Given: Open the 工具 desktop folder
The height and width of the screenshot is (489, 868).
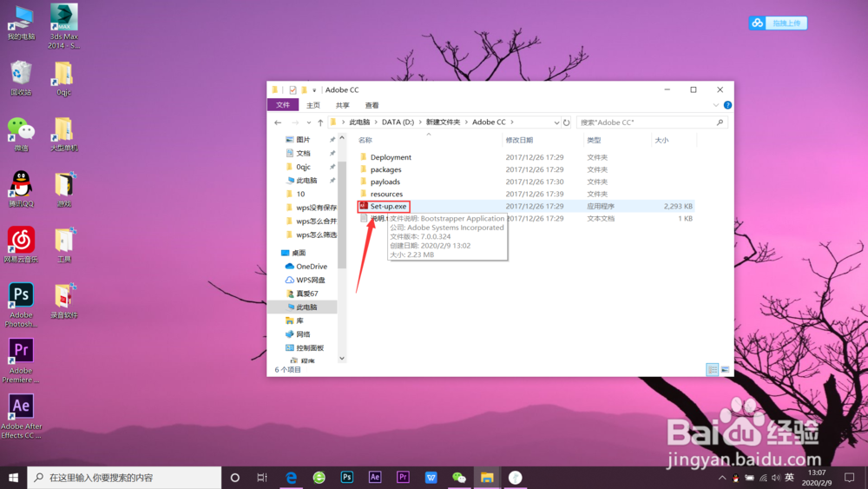Looking at the screenshot, I should click(x=63, y=244).
